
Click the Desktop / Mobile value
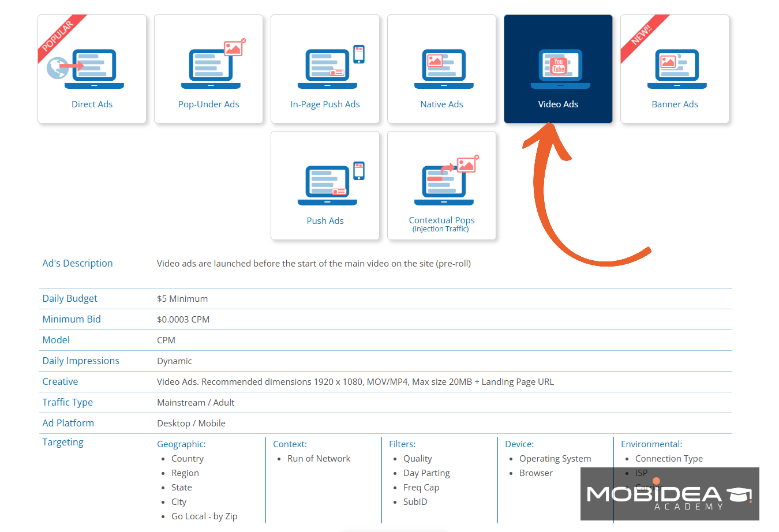pyautogui.click(x=191, y=424)
